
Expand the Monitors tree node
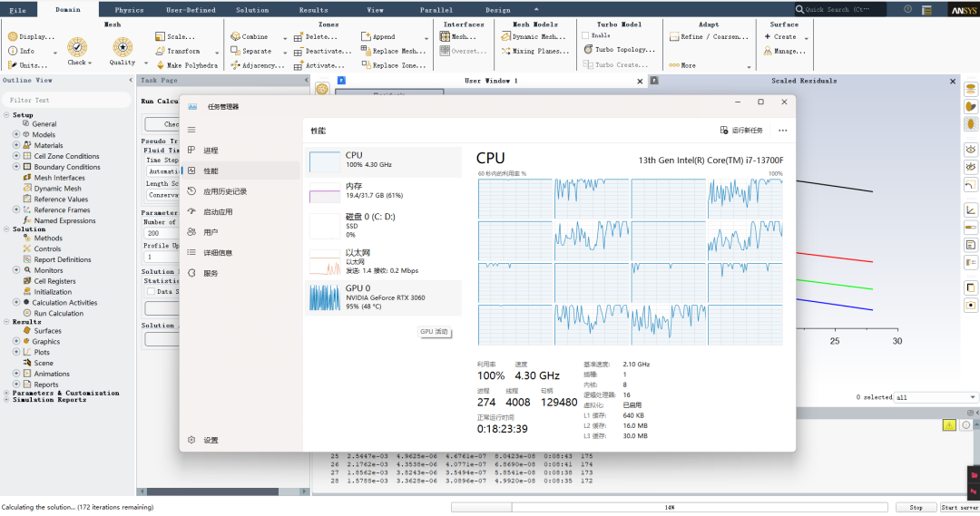pyautogui.click(x=16, y=270)
